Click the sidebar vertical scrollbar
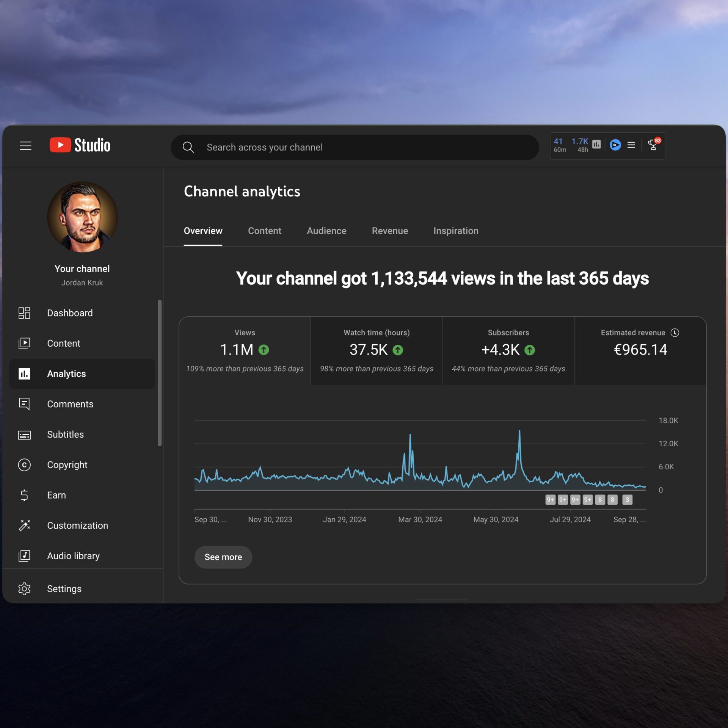Viewport: 728px width, 728px height. click(160, 373)
